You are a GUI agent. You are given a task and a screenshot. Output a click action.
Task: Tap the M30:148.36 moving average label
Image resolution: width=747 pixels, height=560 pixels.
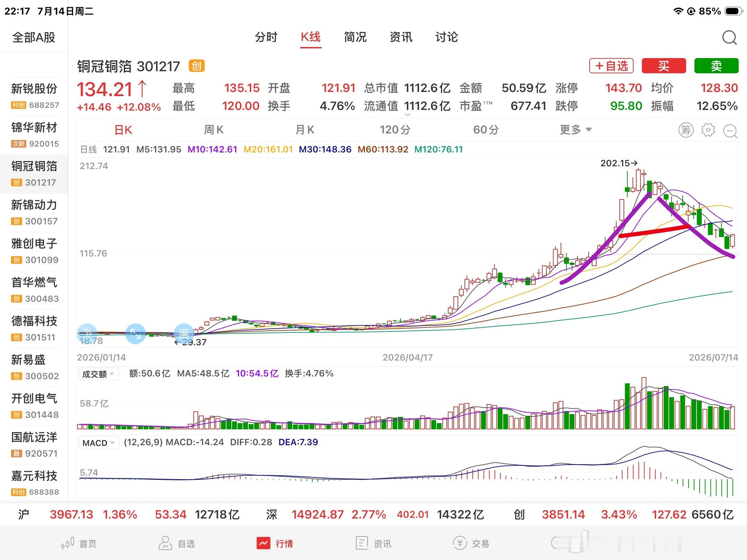click(325, 149)
